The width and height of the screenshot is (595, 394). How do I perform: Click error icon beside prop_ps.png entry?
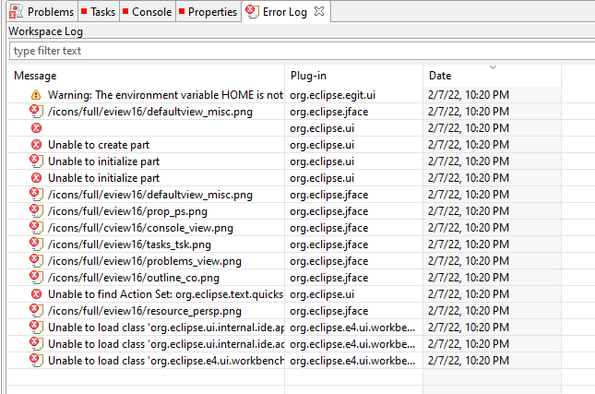pos(36,211)
